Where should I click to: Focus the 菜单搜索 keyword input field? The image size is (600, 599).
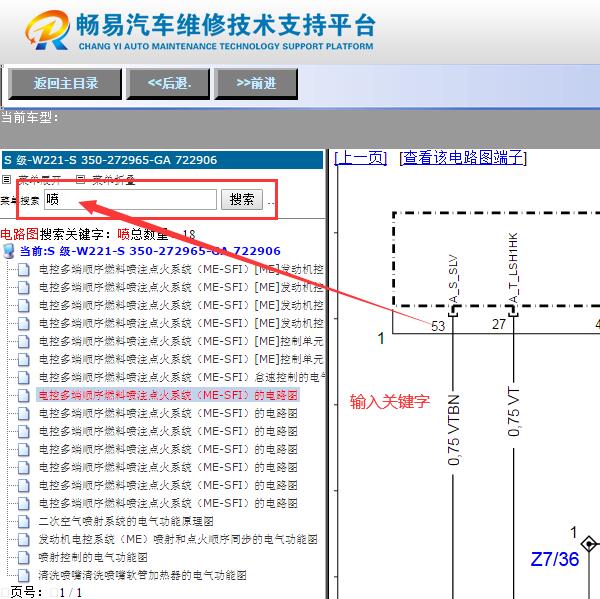click(130, 199)
